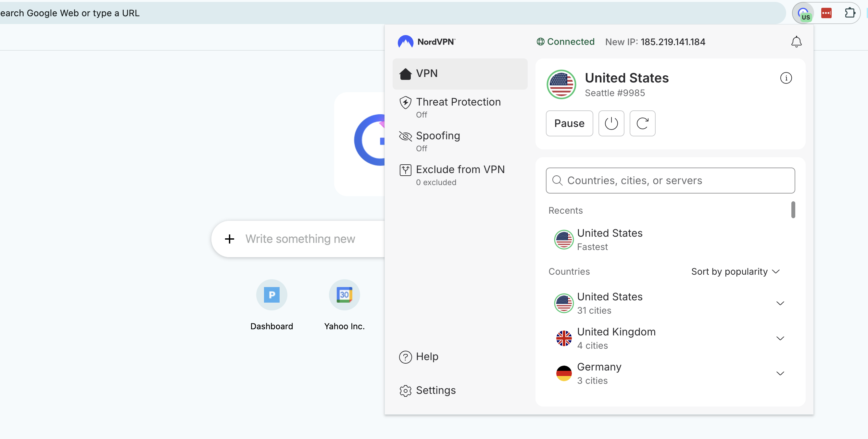Expand the United Kingdom cities list
The image size is (868, 439).
coord(780,338)
